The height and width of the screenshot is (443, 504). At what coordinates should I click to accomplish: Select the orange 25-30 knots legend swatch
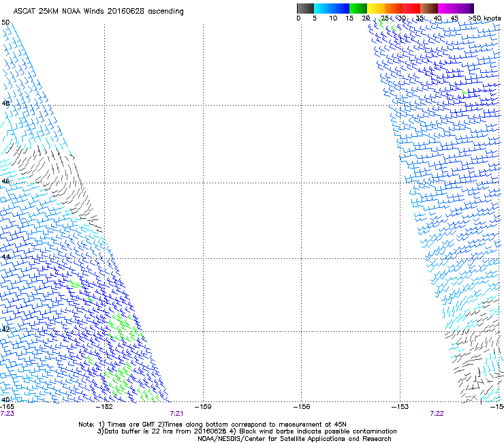click(394, 8)
